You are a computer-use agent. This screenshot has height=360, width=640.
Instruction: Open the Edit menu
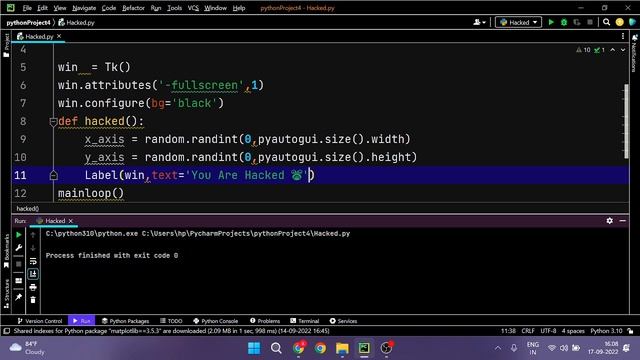(42, 8)
